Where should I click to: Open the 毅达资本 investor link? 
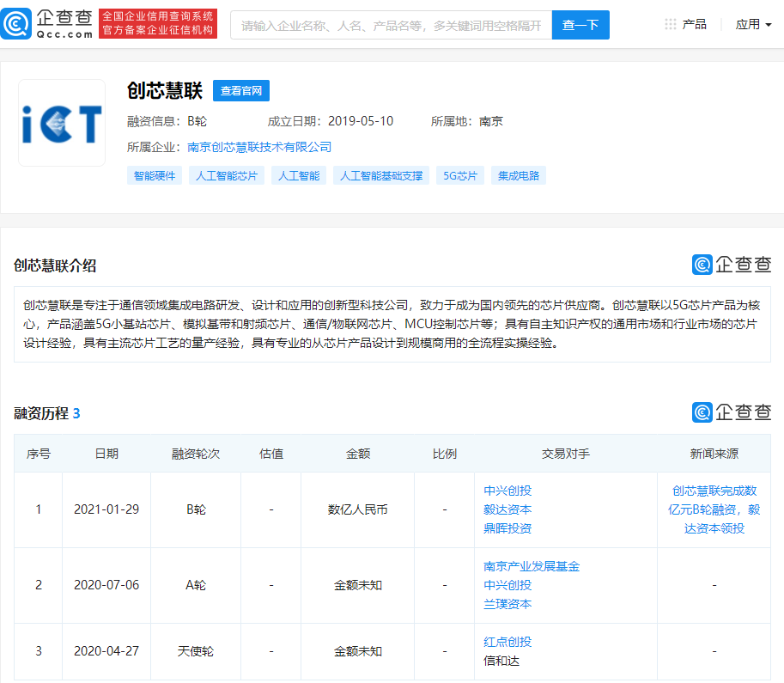(507, 509)
